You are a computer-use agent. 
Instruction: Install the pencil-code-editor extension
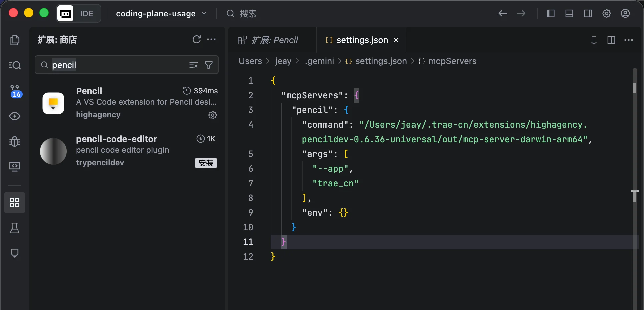pyautogui.click(x=206, y=163)
